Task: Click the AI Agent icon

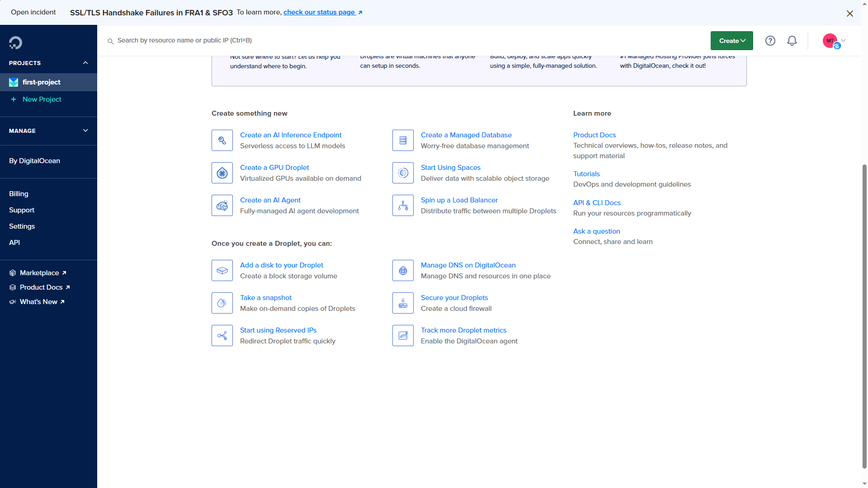Action: click(222, 206)
